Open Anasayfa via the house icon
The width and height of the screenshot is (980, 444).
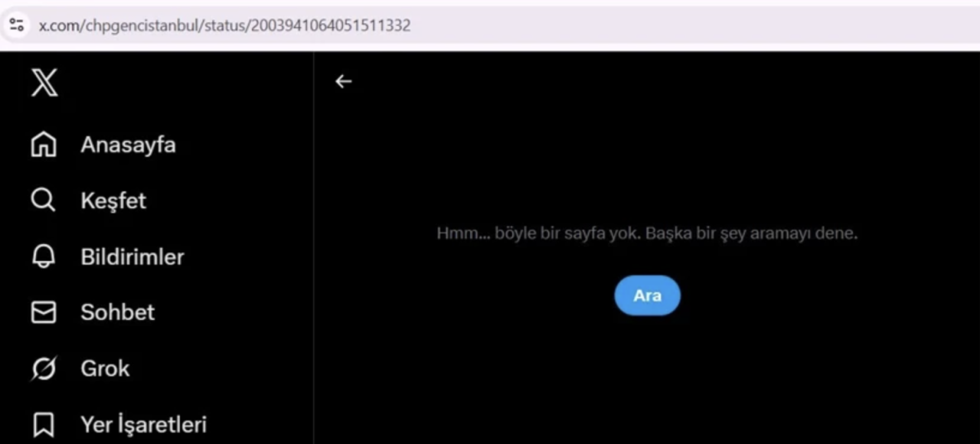44,144
